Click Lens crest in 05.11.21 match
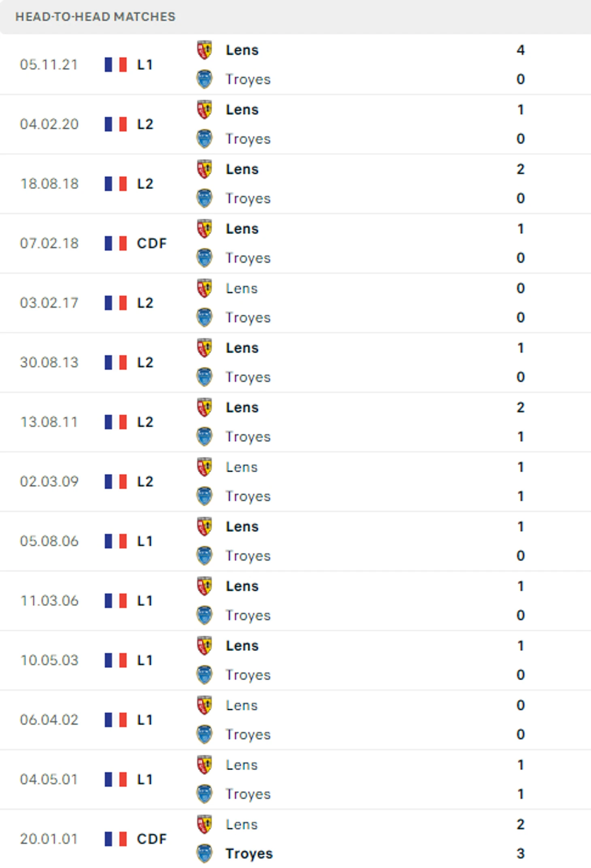 204,50
